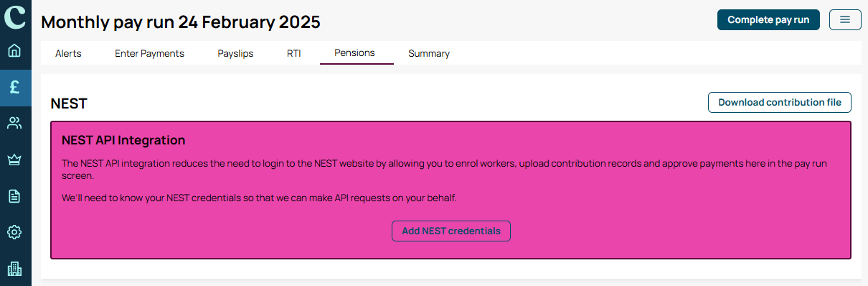Go to the Home sidebar icon
This screenshot has width=868, height=286.
click(15, 51)
